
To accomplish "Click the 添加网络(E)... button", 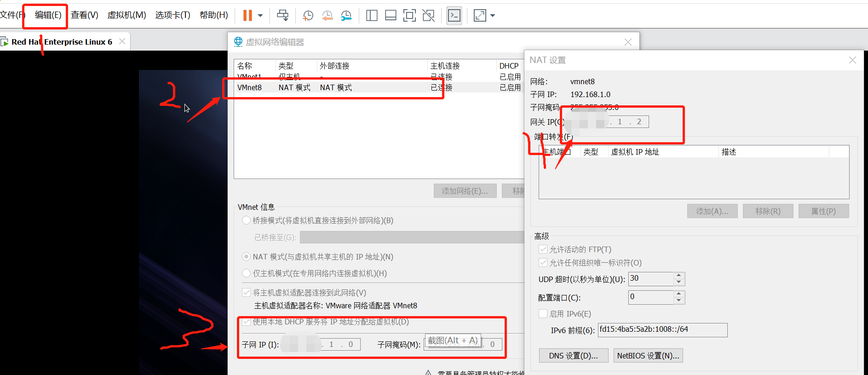I will pyautogui.click(x=465, y=191).
